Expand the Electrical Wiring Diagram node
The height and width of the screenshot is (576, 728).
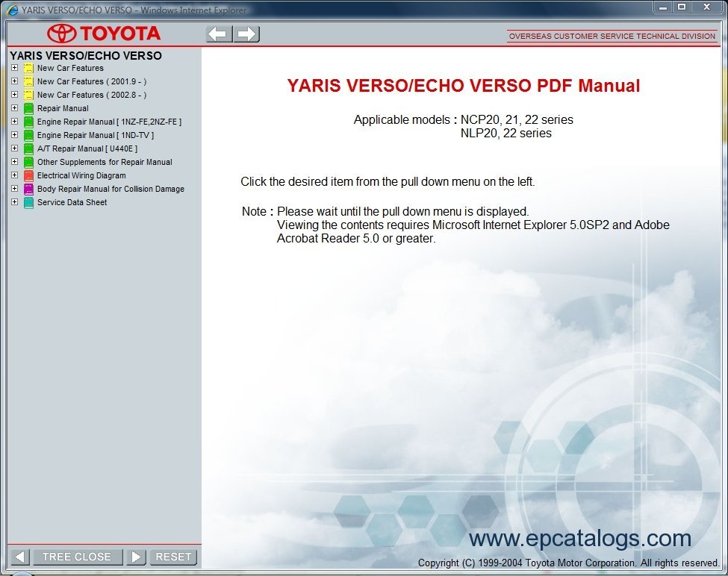click(x=14, y=175)
